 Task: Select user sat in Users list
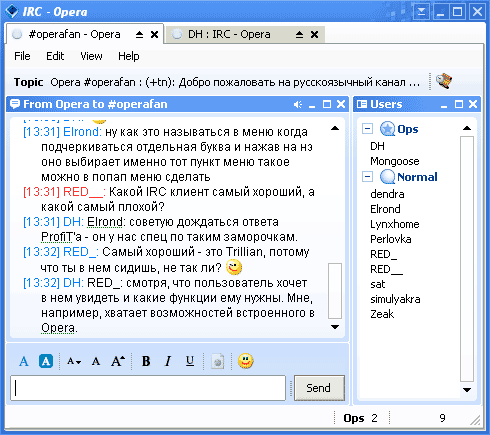tap(378, 284)
